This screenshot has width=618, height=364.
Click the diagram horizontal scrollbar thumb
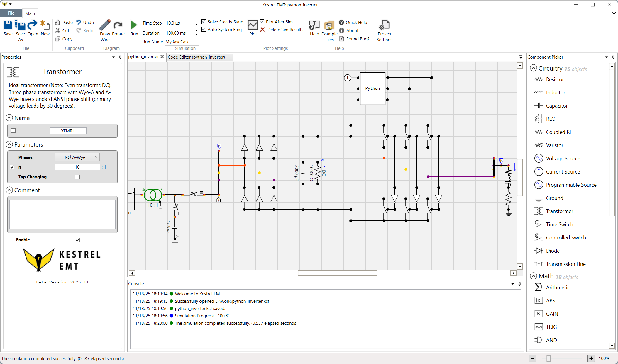click(337, 273)
